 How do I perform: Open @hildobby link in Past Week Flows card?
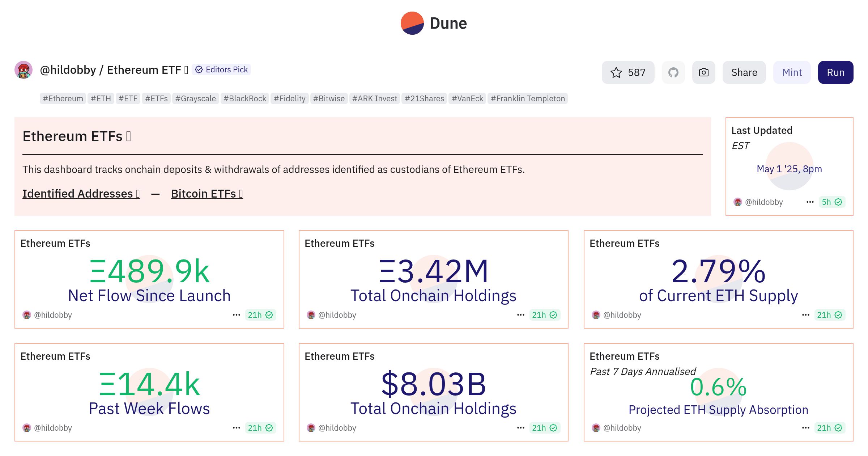tap(53, 428)
